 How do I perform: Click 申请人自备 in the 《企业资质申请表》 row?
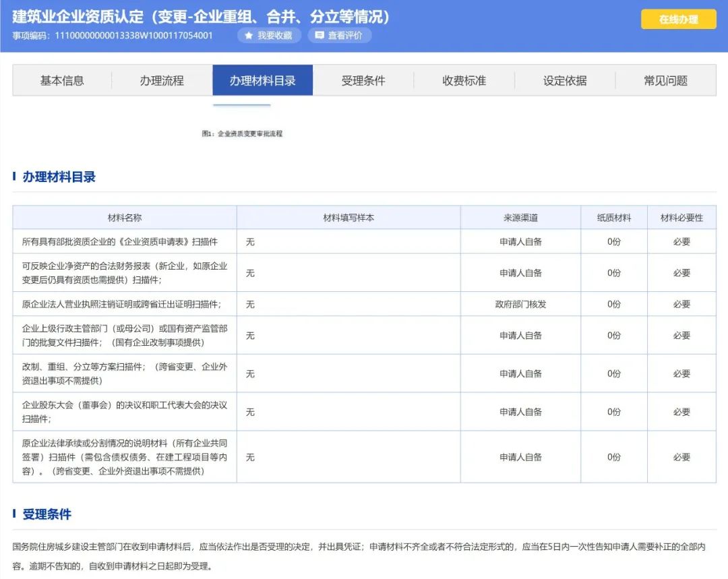click(x=520, y=242)
